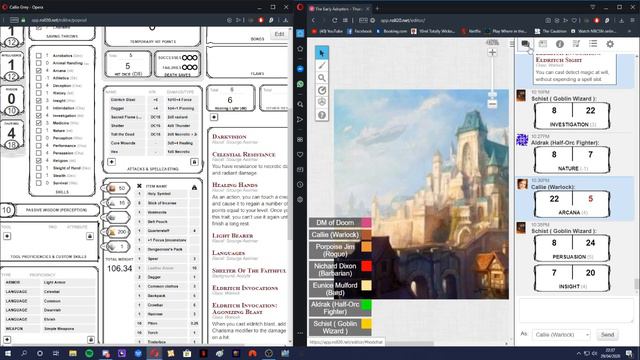The width and height of the screenshot is (640, 360).
Task: Click the zoom level slider handle
Action: (492, 95)
